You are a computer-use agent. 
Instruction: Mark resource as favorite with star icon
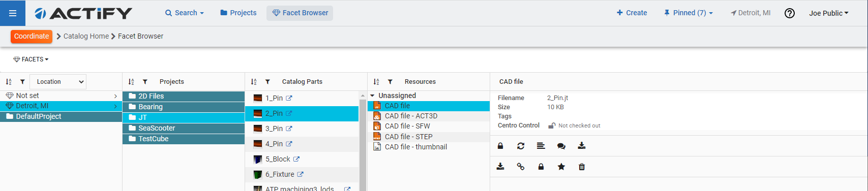[561, 167]
